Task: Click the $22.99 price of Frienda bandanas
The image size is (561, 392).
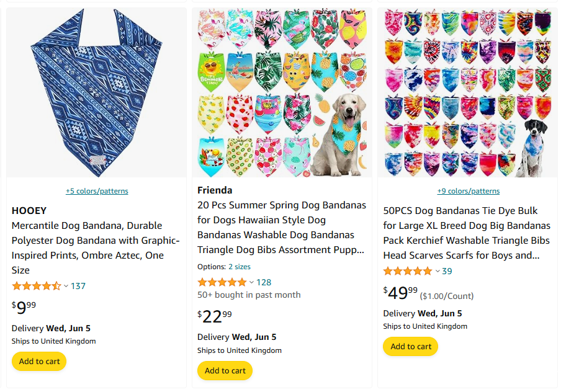Action: point(215,316)
